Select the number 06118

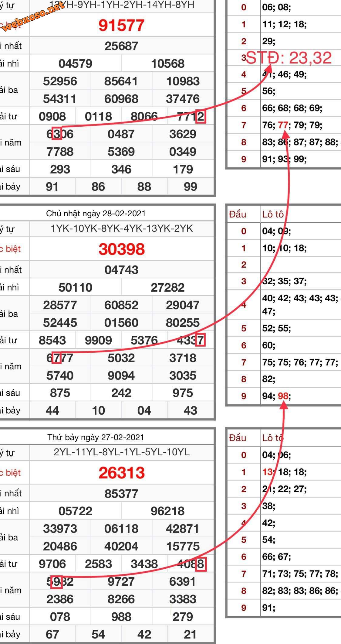[x=121, y=529]
